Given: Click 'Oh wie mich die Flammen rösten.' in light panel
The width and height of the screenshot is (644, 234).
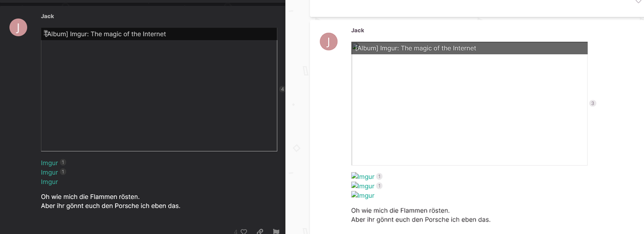Looking at the screenshot, I should pos(400,210).
